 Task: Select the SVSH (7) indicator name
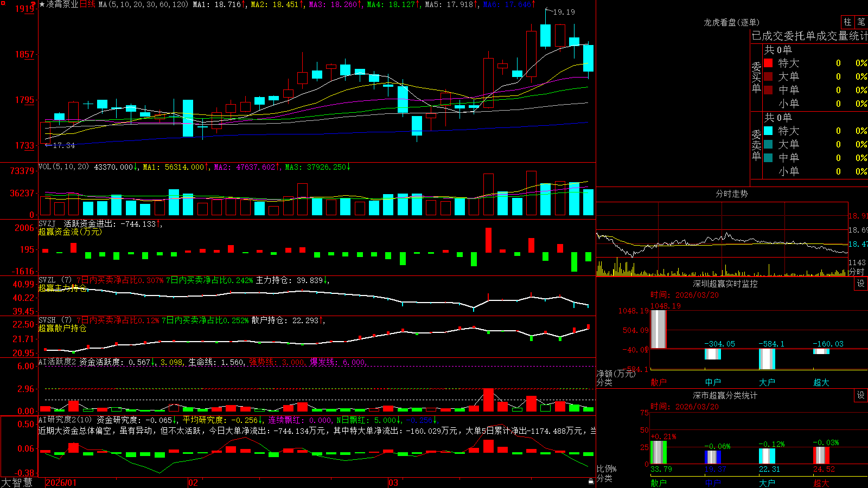pos(55,320)
